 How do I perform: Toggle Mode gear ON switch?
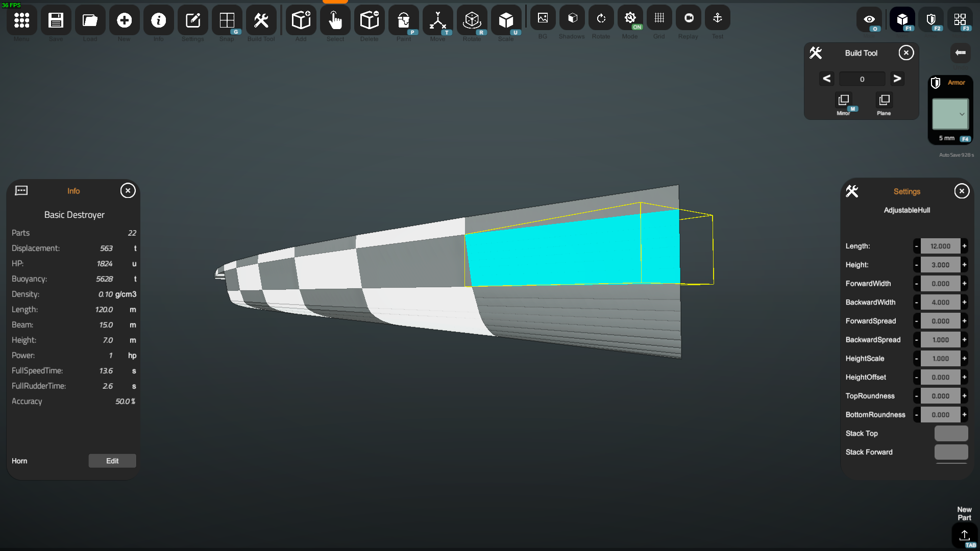(630, 18)
